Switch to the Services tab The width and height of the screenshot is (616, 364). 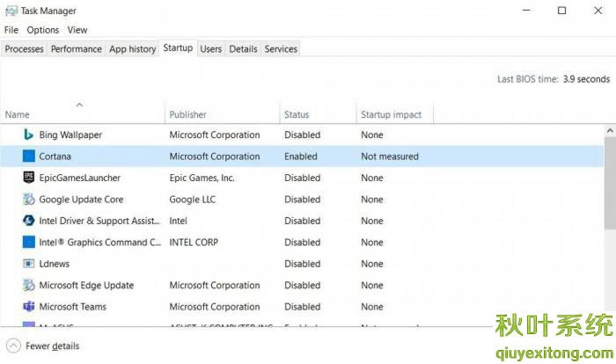(281, 49)
